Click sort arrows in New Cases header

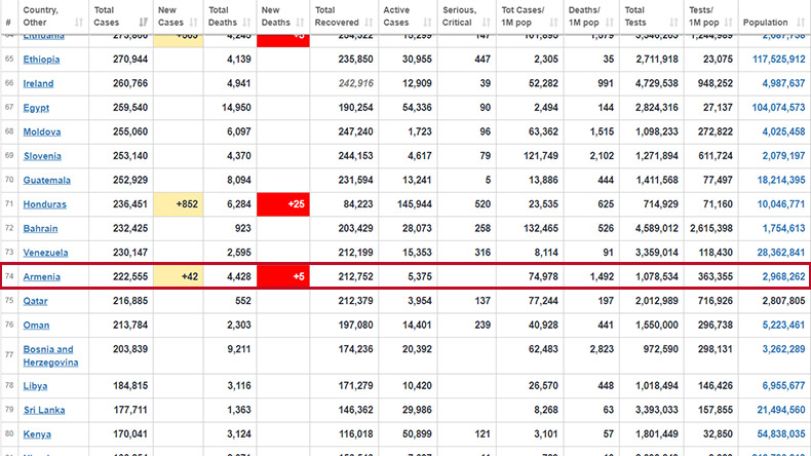pos(193,22)
